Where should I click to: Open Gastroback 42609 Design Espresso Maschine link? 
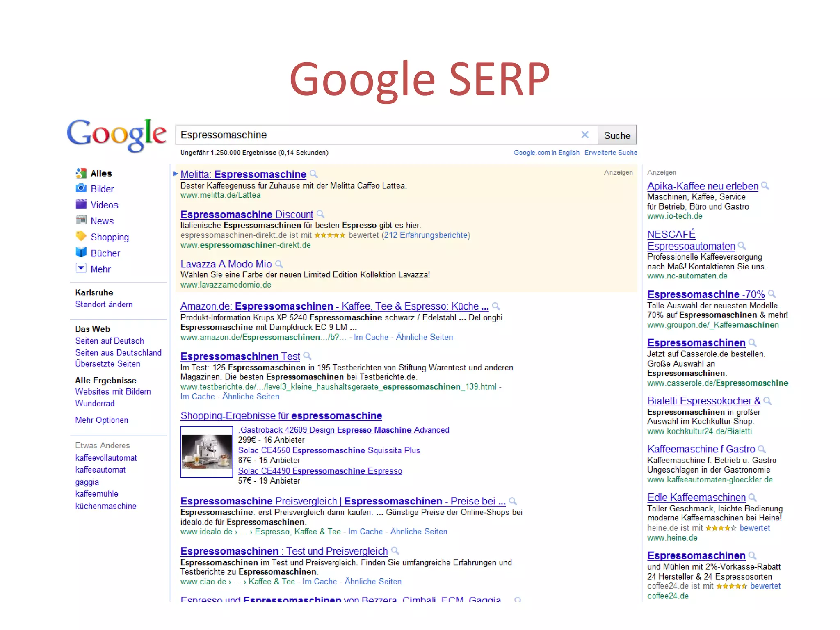click(x=344, y=430)
